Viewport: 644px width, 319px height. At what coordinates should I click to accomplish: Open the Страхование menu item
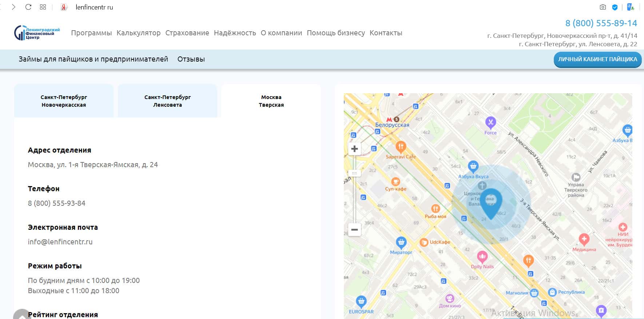pyautogui.click(x=187, y=33)
